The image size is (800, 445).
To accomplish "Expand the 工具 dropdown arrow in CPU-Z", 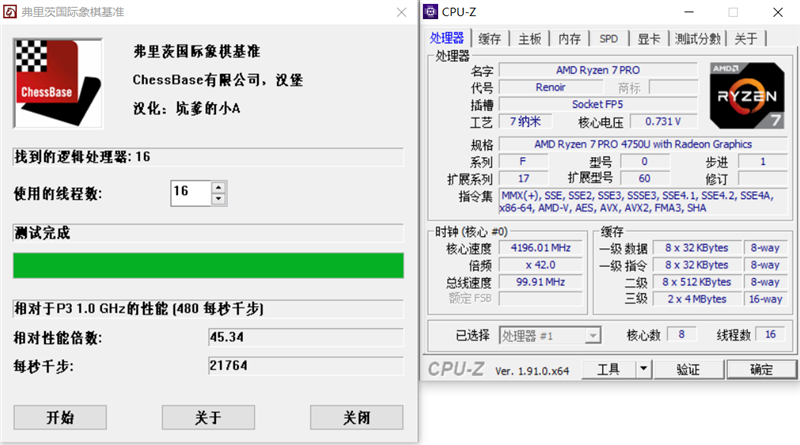I will pos(644,369).
